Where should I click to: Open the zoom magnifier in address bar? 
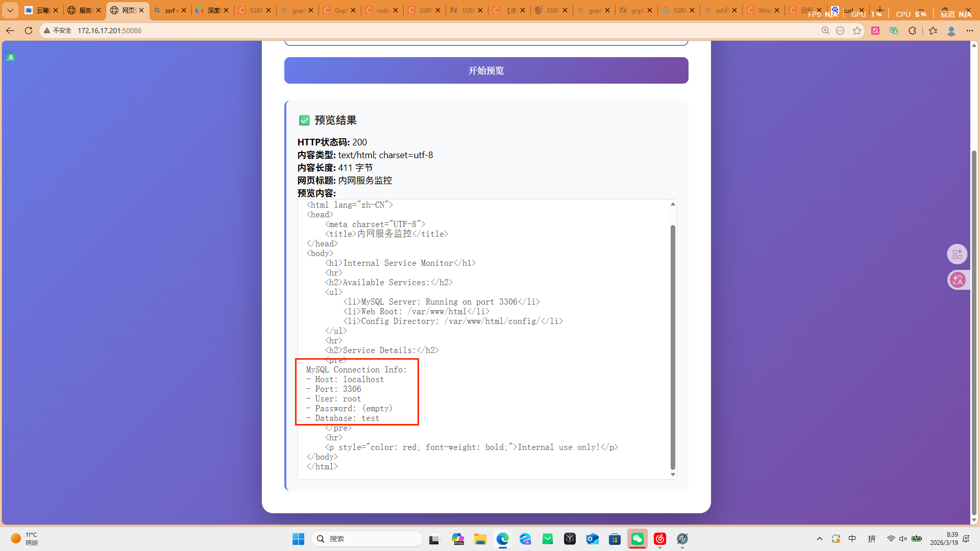(x=825, y=31)
